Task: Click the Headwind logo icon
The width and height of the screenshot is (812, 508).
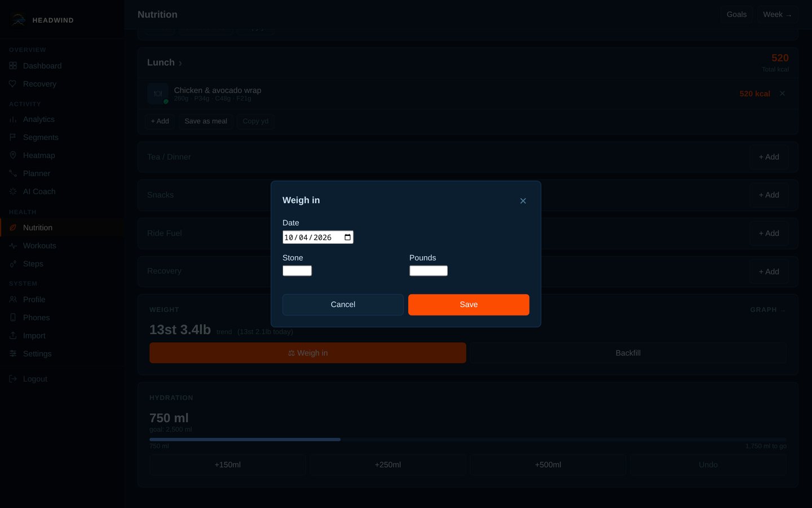Action: point(17,20)
